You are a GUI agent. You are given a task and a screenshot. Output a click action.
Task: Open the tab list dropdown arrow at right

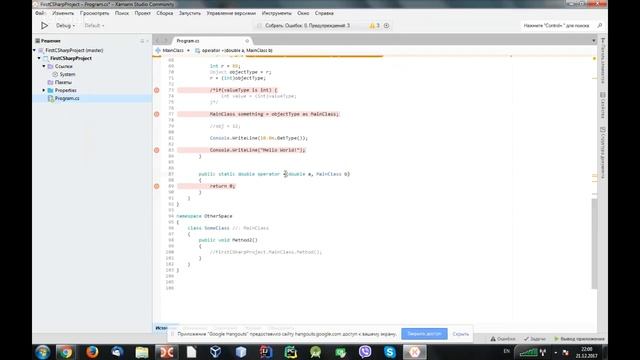593,41
